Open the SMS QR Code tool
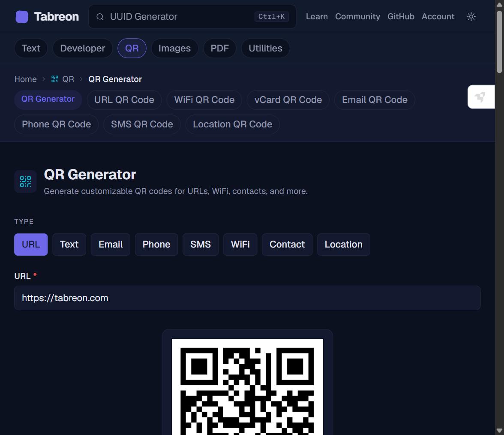 click(142, 124)
